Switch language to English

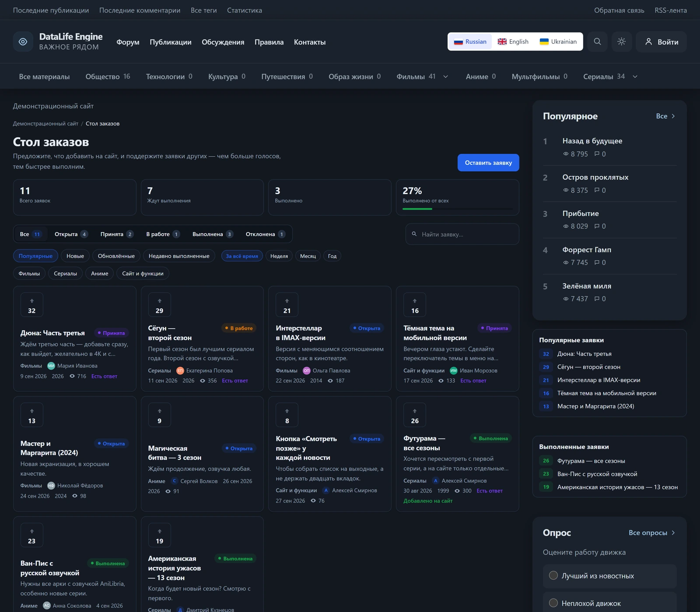513,42
